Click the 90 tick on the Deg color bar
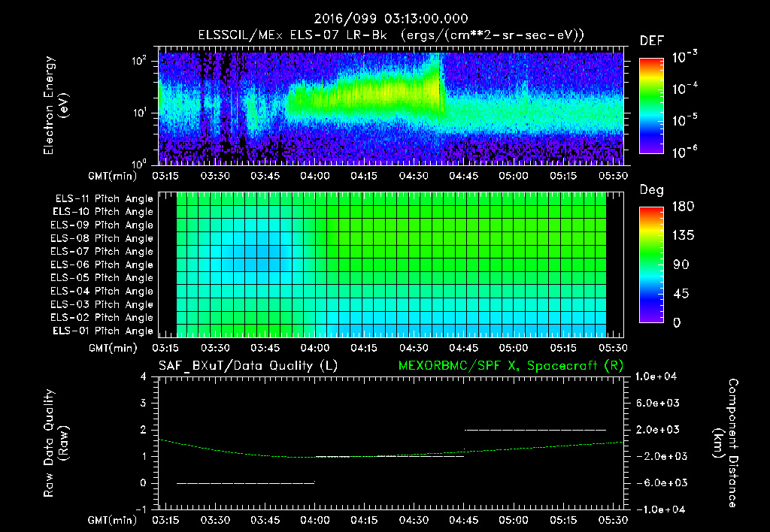The height and width of the screenshot is (532, 770). pos(681,265)
